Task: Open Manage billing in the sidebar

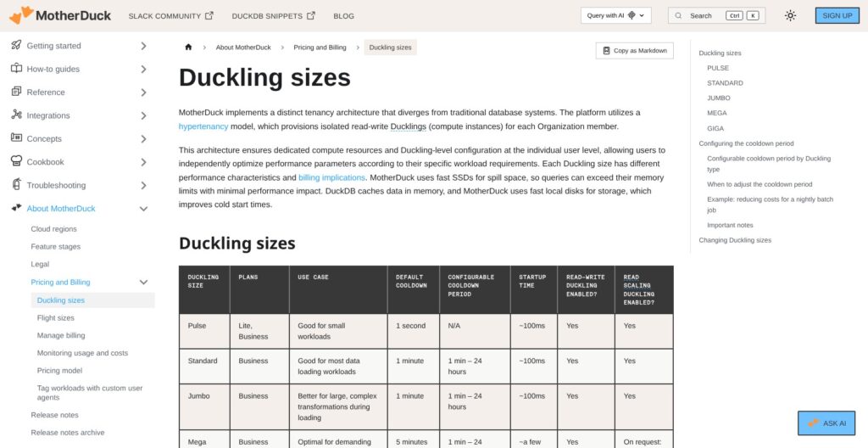Action: point(61,335)
